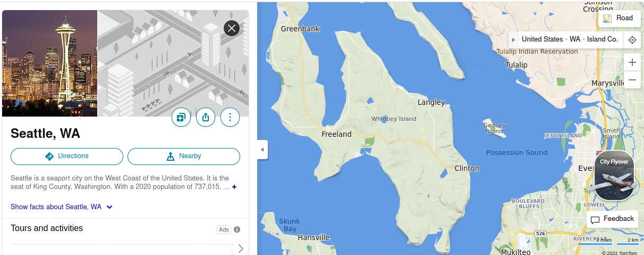
Task: Select United States in breadcrumb
Action: (542, 39)
